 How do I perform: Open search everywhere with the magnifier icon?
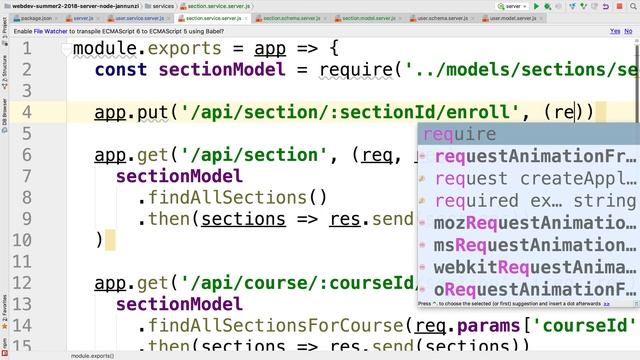pyautogui.click(x=633, y=6)
